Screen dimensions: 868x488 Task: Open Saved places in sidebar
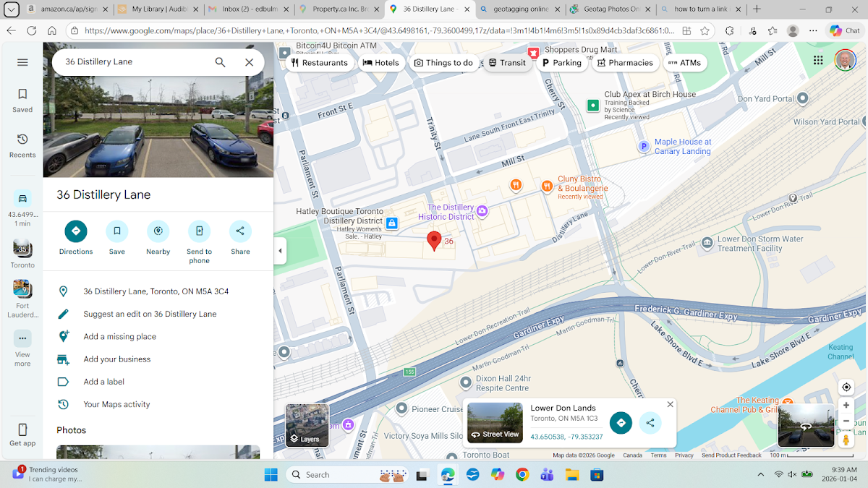[22, 100]
